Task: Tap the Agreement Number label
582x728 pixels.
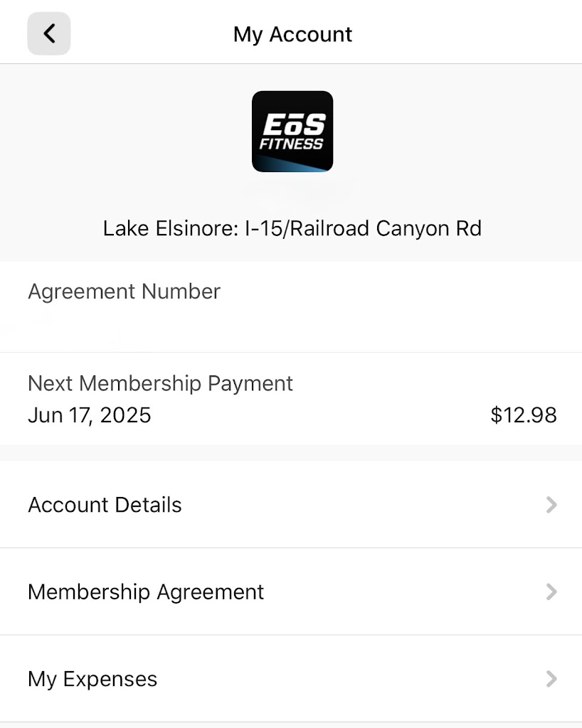Action: [x=124, y=291]
